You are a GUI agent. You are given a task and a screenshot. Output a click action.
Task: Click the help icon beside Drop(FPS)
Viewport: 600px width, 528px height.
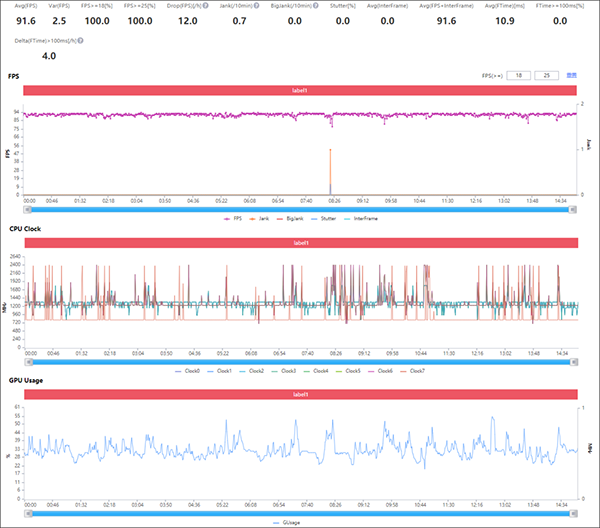(x=207, y=6)
